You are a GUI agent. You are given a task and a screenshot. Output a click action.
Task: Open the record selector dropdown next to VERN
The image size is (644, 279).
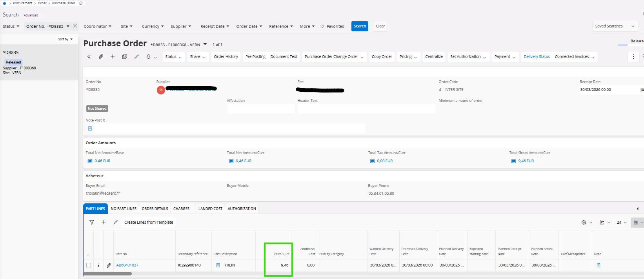coord(205,44)
